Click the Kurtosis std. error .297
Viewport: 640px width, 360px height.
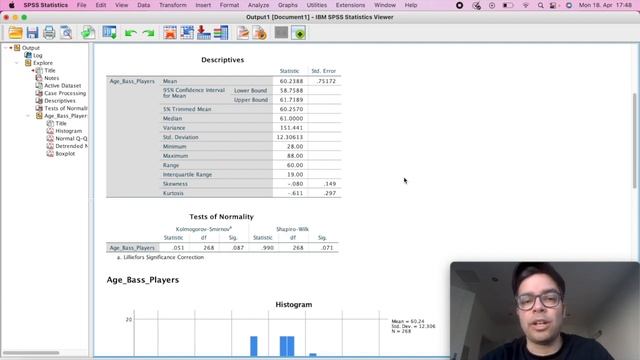(329, 193)
